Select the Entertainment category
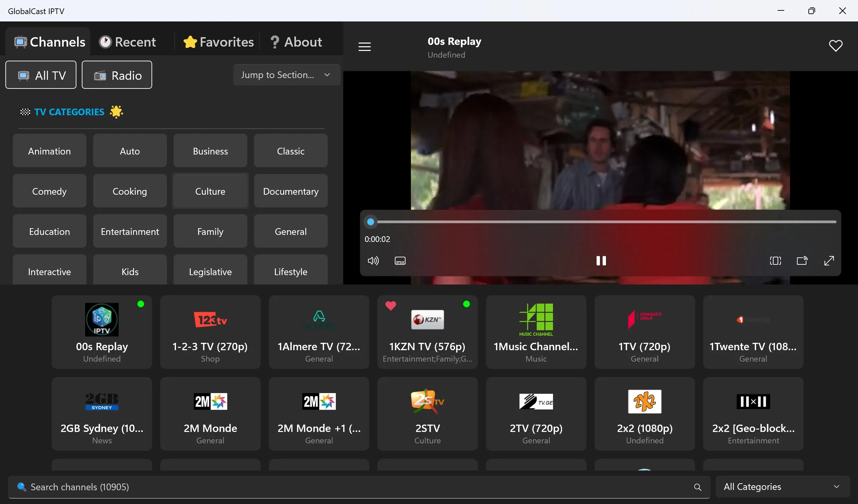The image size is (858, 504). click(x=130, y=231)
